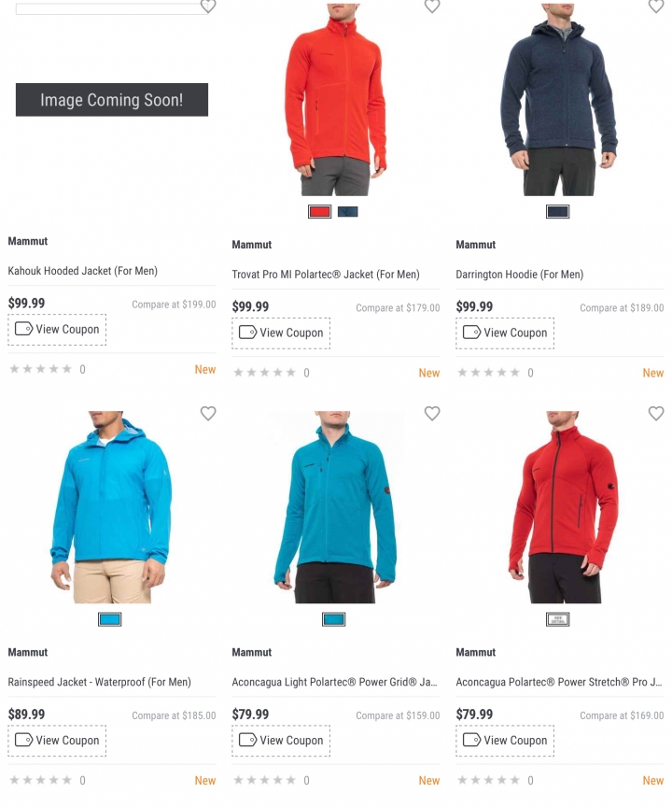Select red color swatch for Trovat Pro
Screen dimensions: 672x807
[x=320, y=211]
